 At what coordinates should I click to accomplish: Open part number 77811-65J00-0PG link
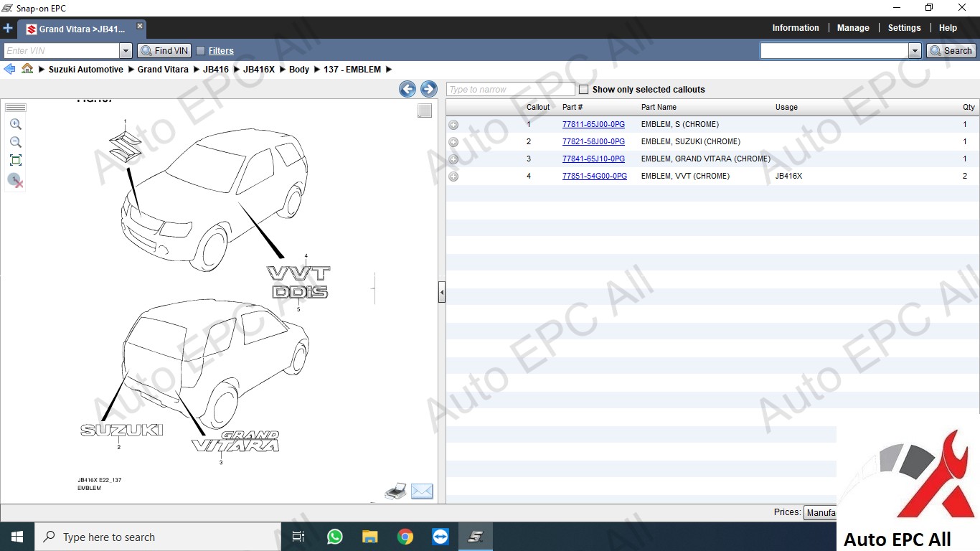click(x=593, y=124)
